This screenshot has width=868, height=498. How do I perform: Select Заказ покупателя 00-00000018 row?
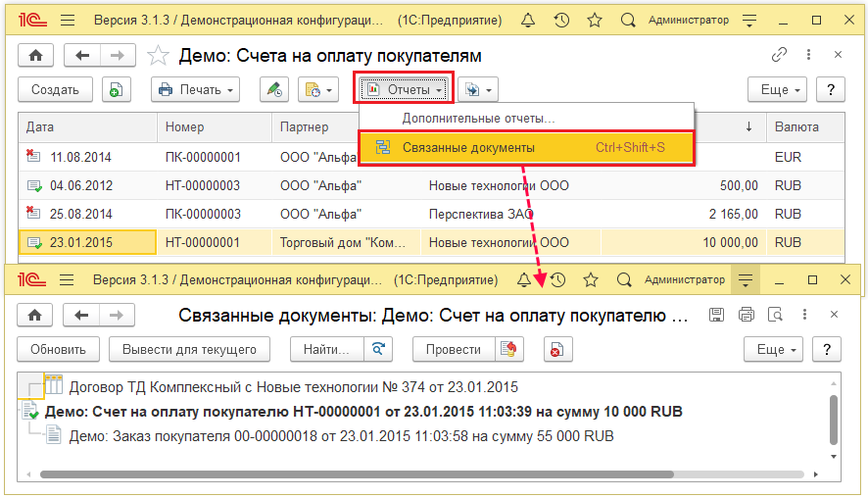point(341,436)
